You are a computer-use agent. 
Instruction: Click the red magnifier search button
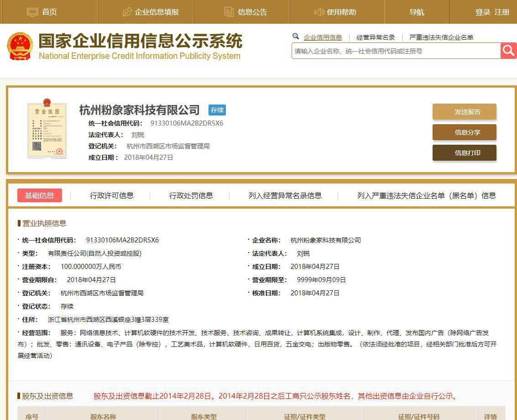pos(508,51)
